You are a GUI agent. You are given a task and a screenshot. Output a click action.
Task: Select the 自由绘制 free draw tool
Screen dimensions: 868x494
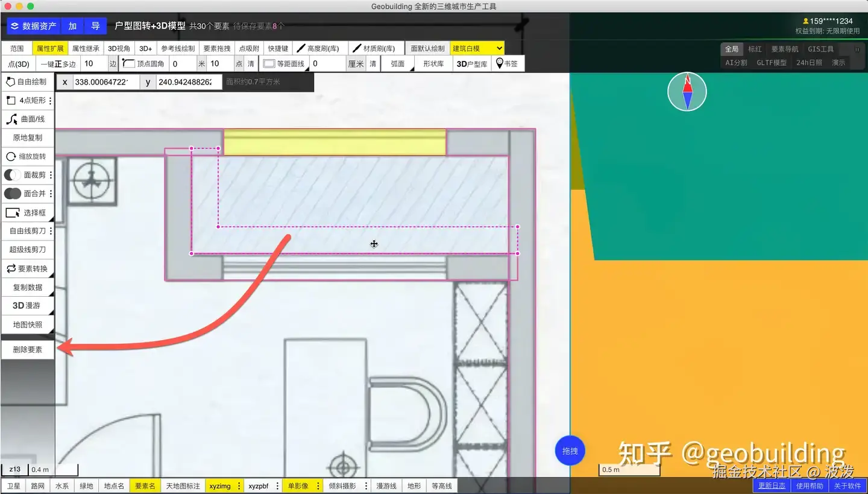pyautogui.click(x=28, y=81)
